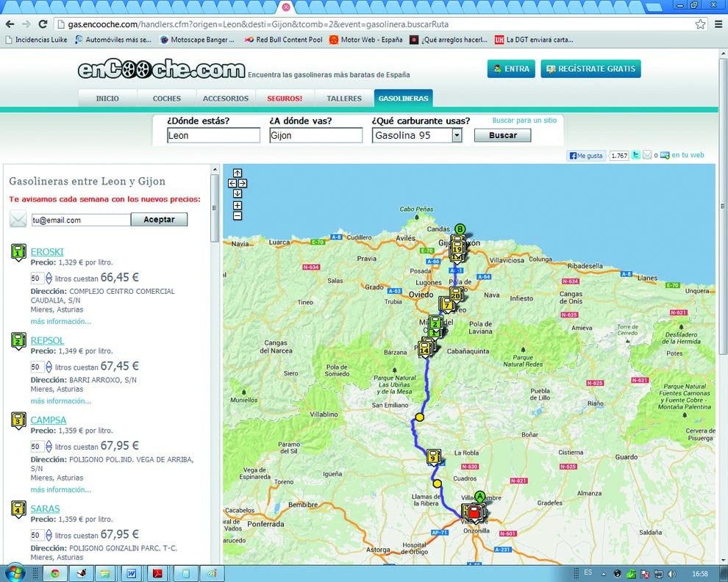Open Word from the taskbar
This screenshot has width=728, height=582.
(132, 574)
